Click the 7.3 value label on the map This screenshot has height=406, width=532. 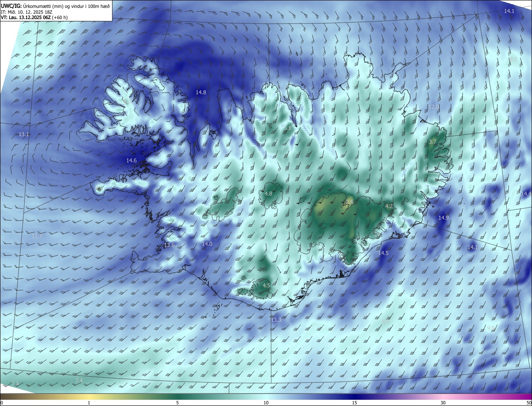point(15,383)
